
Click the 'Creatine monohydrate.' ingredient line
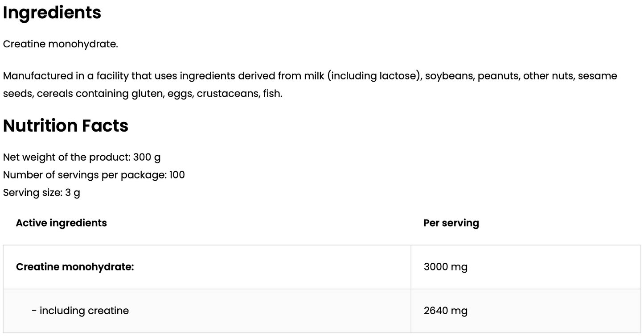(61, 44)
